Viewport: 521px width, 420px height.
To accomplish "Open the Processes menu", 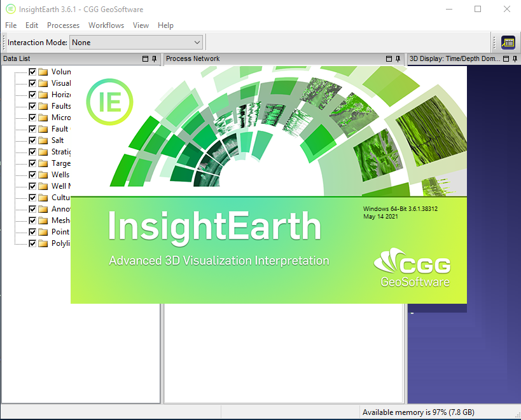I will tap(64, 25).
